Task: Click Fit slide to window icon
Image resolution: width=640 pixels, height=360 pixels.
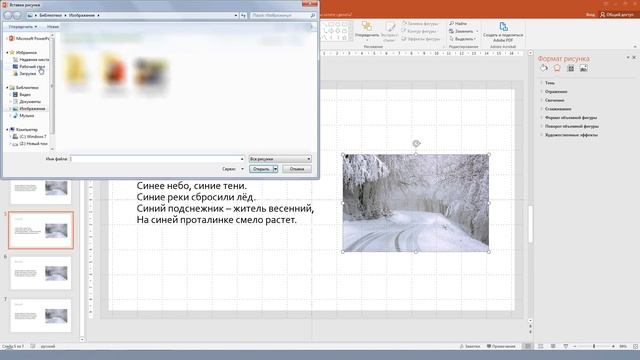Action: pos(636,346)
